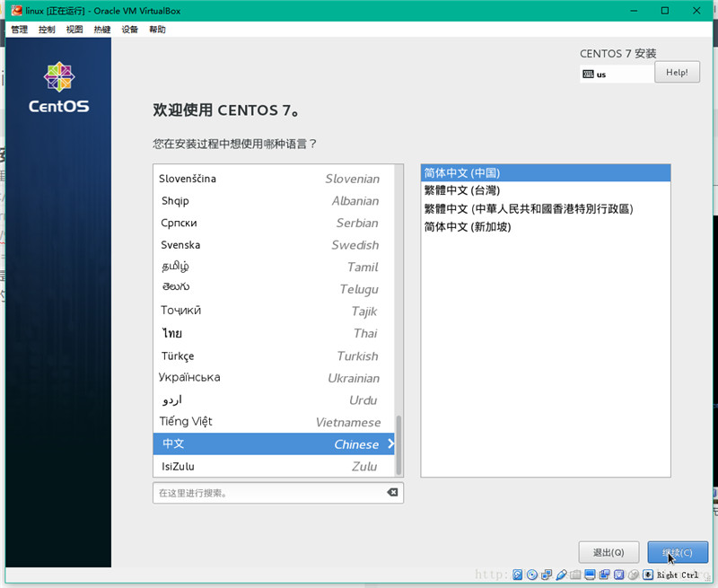Select Тоҷикӣ Tajik language row
Screen dimensions: 718x588
pos(274,311)
